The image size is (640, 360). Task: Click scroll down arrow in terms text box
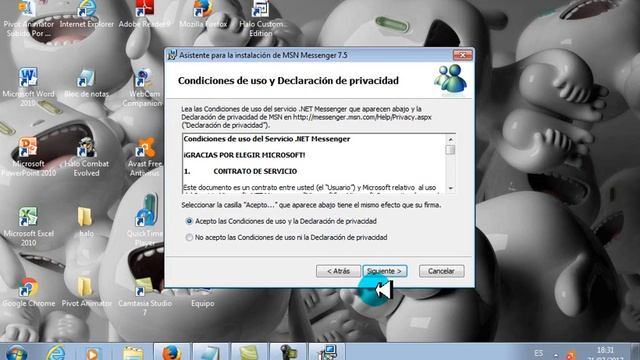click(x=450, y=188)
